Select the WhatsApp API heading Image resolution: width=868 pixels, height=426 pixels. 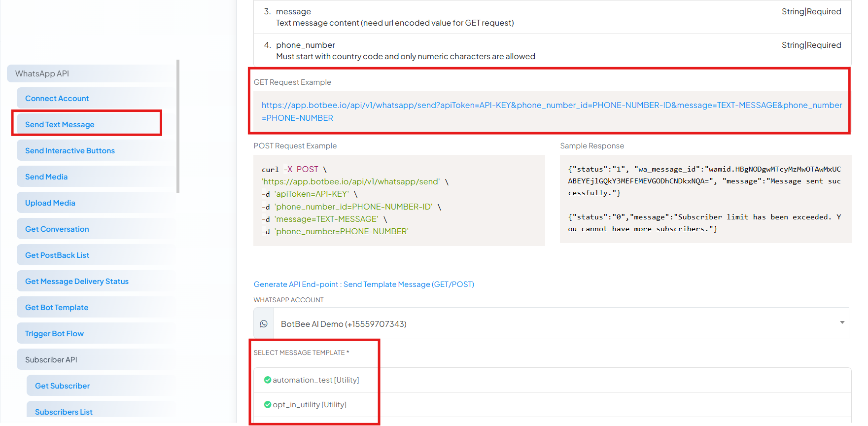coord(91,73)
